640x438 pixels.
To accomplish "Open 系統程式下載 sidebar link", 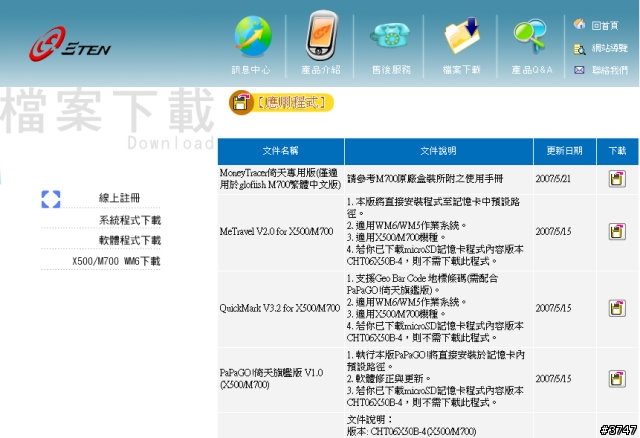I will 130,220.
